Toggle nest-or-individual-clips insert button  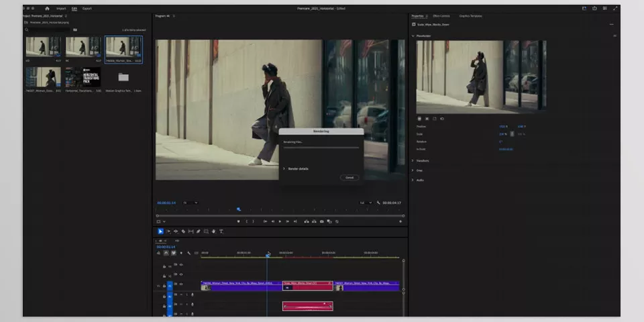(158, 253)
